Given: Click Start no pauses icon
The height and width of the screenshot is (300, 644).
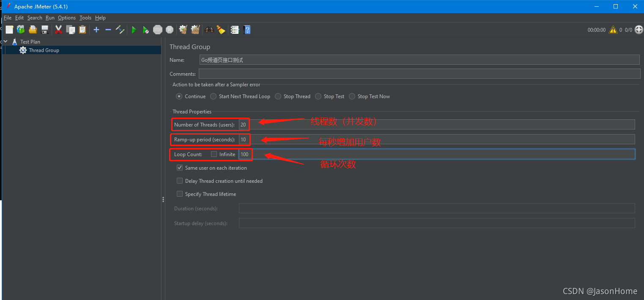Looking at the screenshot, I should (x=145, y=30).
